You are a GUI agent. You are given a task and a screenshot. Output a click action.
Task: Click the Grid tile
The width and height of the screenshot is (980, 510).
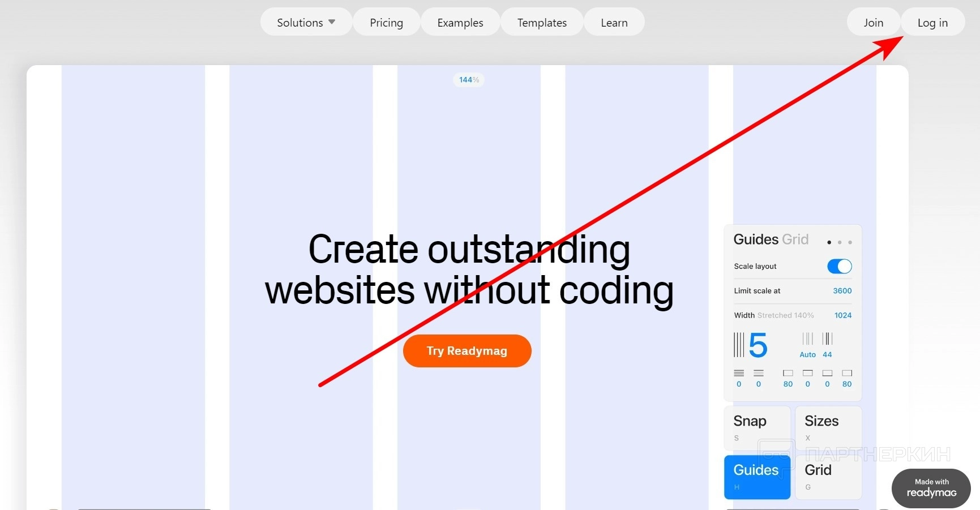point(828,477)
